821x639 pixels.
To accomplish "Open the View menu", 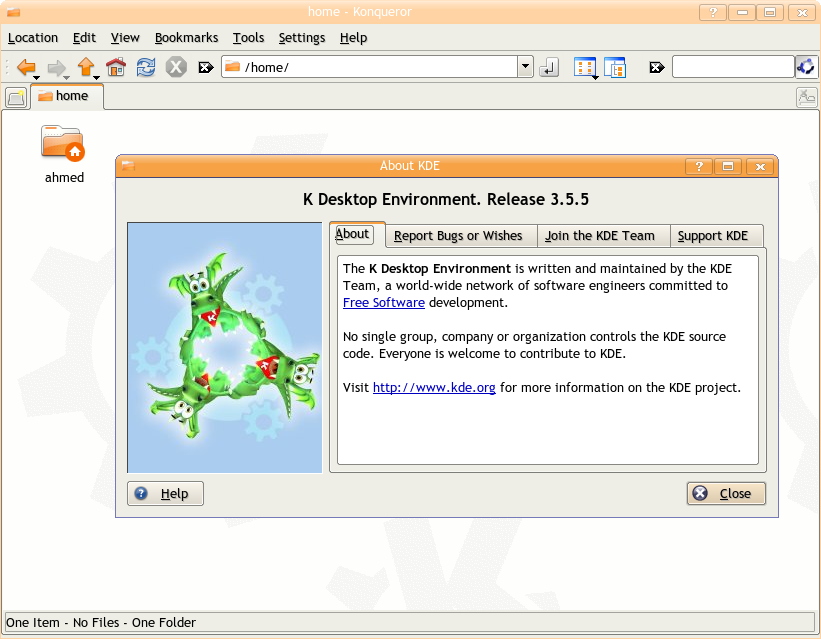I will (x=125, y=38).
